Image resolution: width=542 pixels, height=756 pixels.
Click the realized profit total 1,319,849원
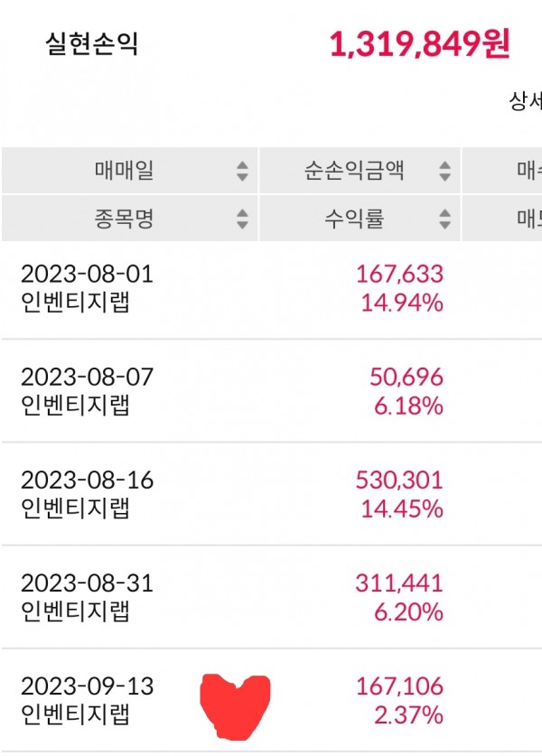coord(420,44)
